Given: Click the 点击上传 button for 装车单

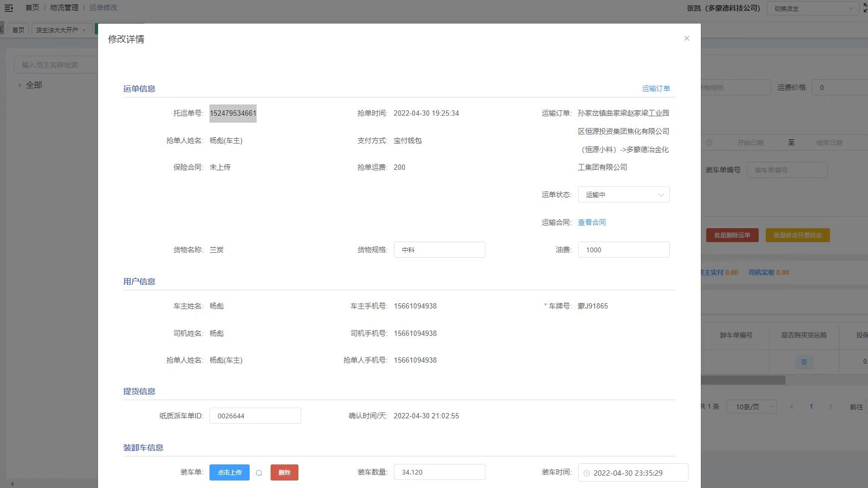Looking at the screenshot, I should (229, 472).
